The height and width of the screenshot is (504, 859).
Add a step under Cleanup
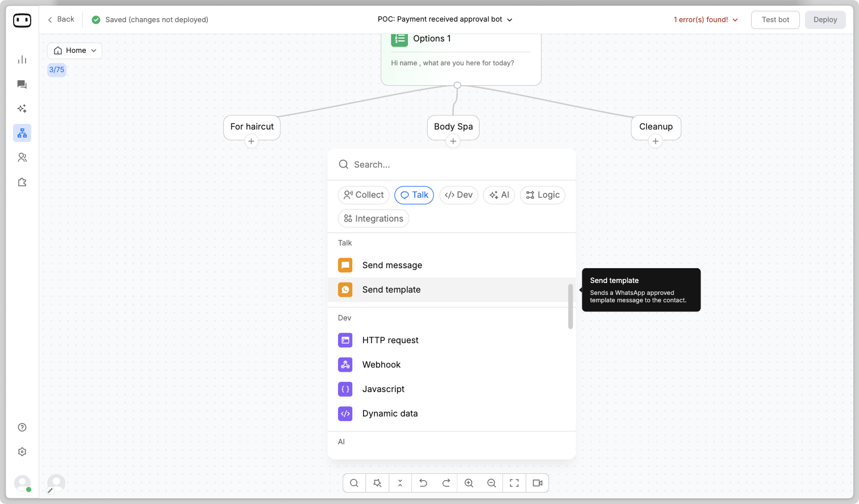(x=656, y=141)
